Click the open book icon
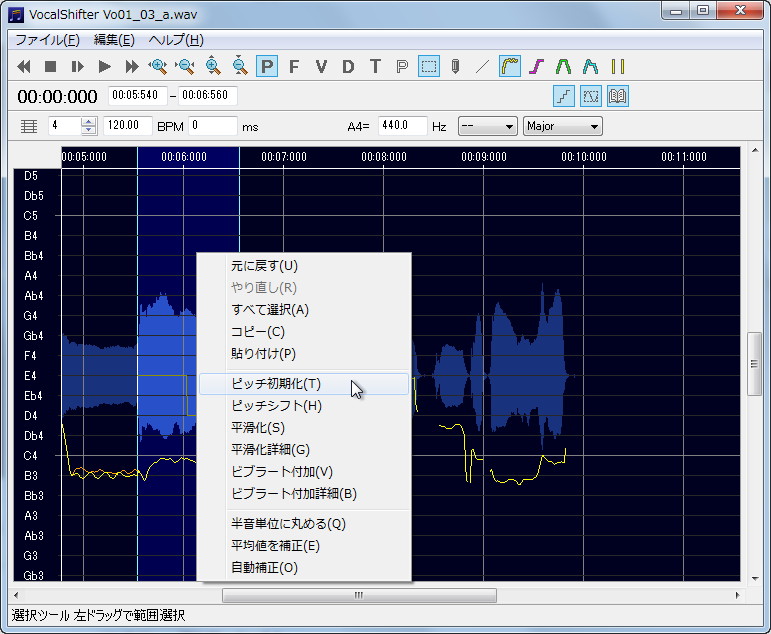771x634 pixels. [618, 96]
